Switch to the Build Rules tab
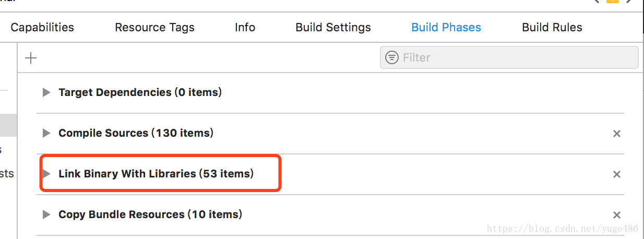The height and width of the screenshot is (239, 644). [552, 28]
